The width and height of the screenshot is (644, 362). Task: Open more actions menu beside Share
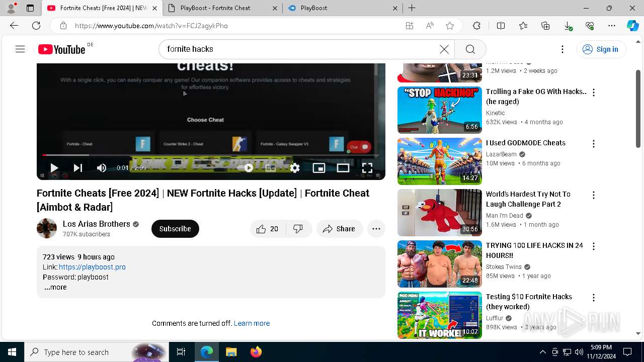[376, 229]
